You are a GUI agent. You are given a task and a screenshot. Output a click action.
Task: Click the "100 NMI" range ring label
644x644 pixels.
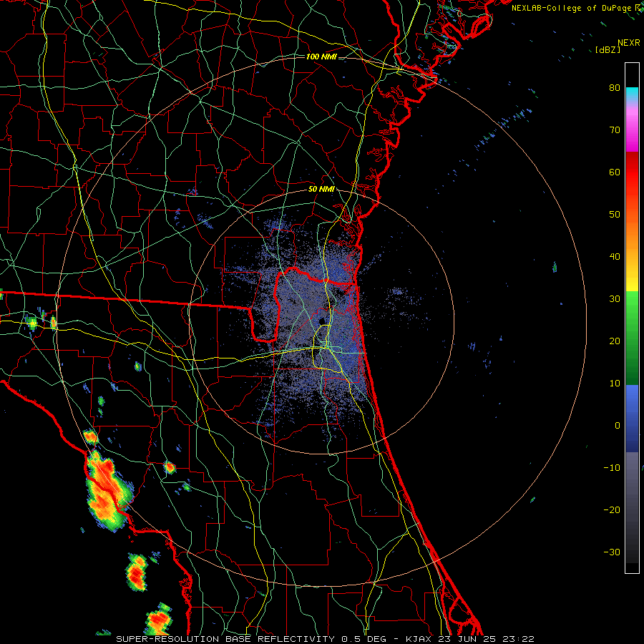click(321, 57)
